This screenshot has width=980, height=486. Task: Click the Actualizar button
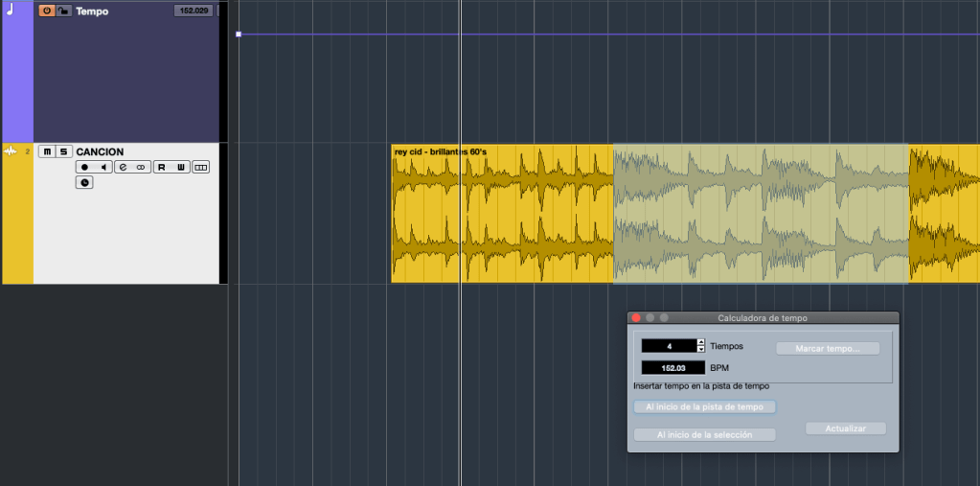[846, 428]
